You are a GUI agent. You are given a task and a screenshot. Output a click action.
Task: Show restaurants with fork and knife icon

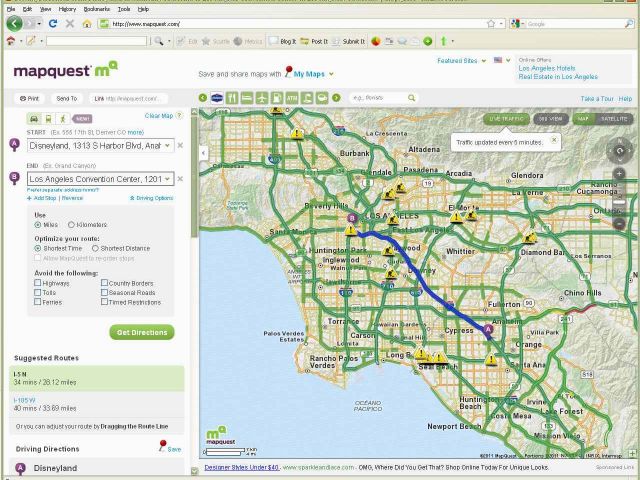(232, 98)
